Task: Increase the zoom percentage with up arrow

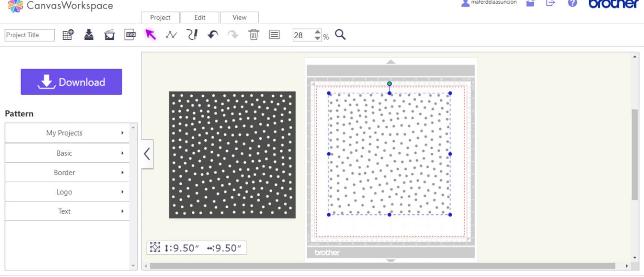Action: 318,32
